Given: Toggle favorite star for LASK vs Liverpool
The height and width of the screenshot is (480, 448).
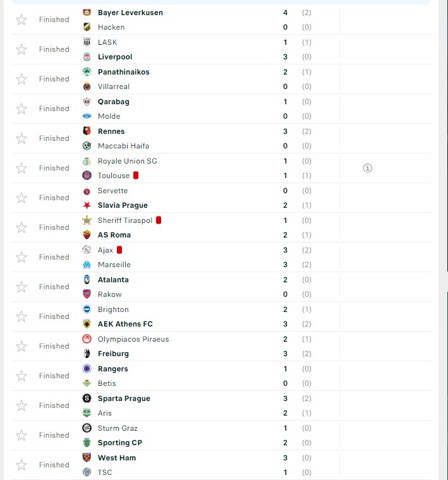Looking at the screenshot, I should [x=21, y=49].
